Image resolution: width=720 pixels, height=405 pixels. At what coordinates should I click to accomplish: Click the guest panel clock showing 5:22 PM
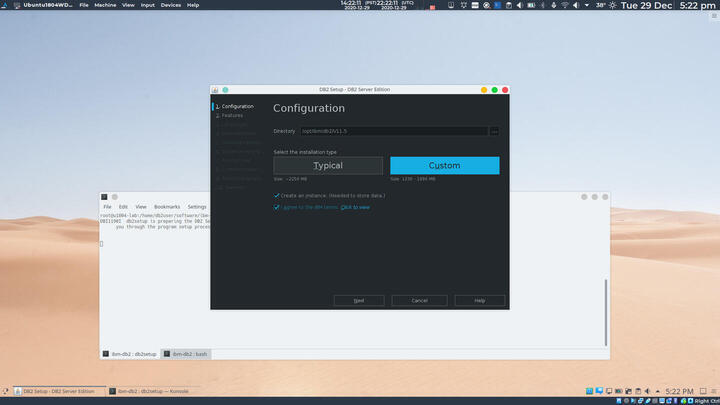[x=679, y=391]
